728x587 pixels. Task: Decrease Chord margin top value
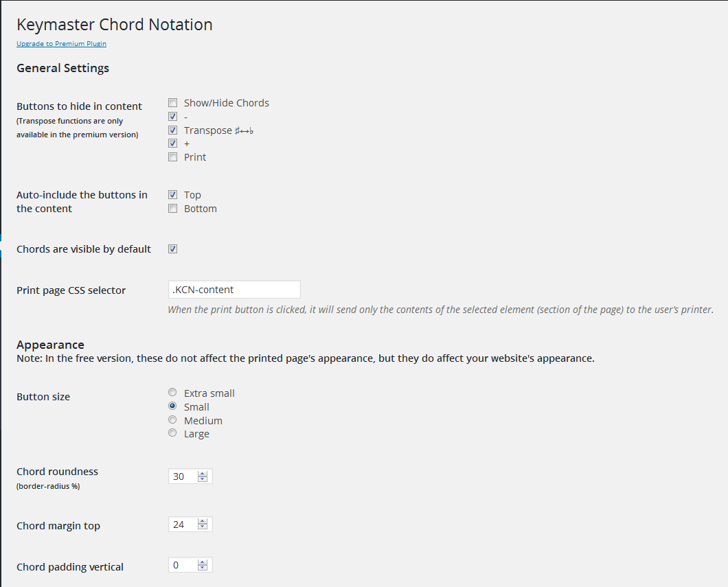pyautogui.click(x=203, y=527)
